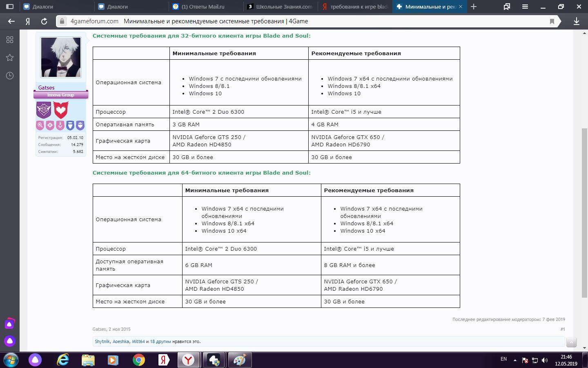Click the first blue bearded badge

click(70, 125)
